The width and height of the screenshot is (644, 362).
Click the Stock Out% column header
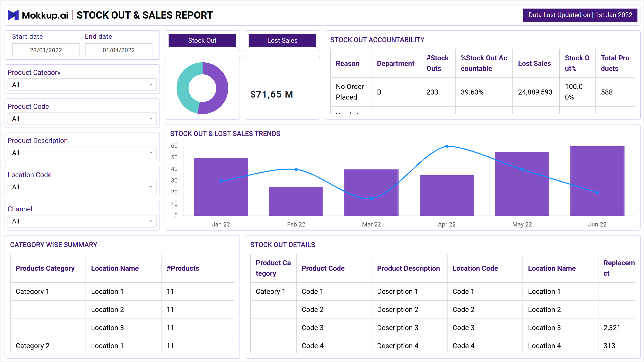pyautogui.click(x=577, y=63)
